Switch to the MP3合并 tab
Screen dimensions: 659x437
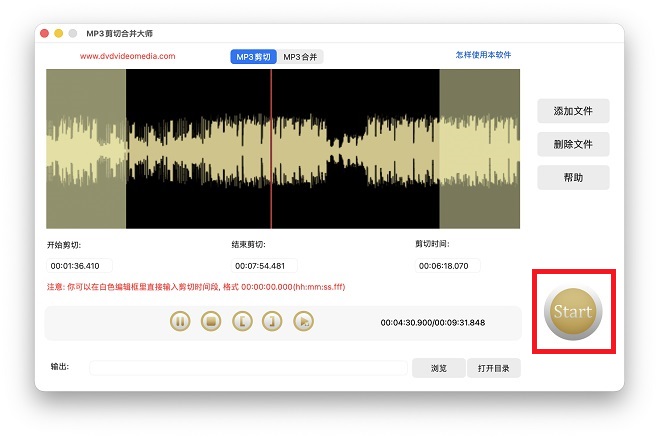tap(301, 57)
